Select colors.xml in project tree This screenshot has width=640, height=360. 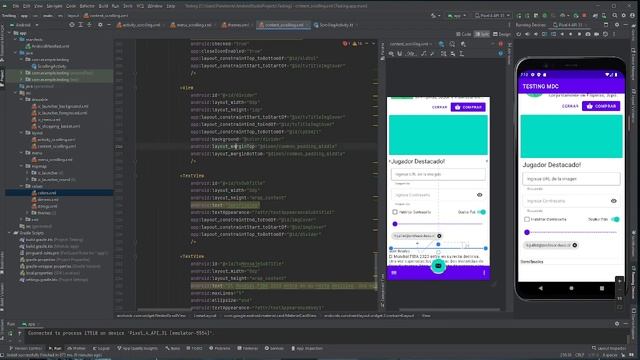[x=47, y=193]
